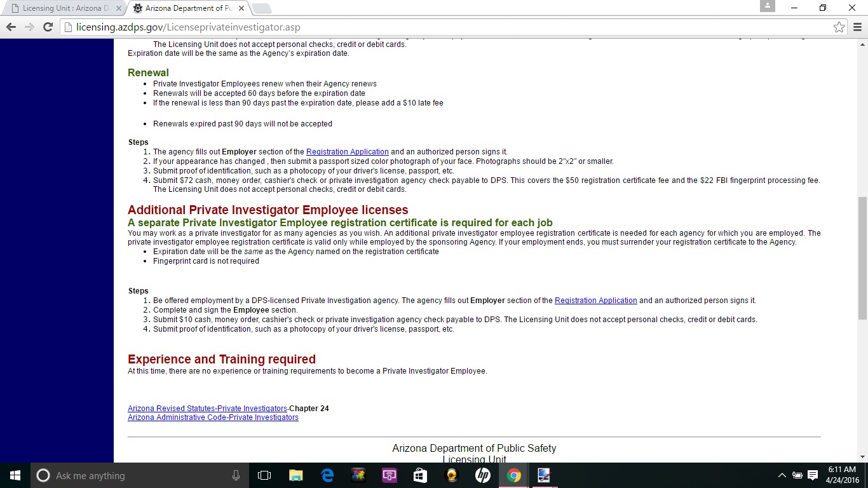Open File Explorer from the taskbar
This screenshot has width=868, height=488.
coord(296,475)
